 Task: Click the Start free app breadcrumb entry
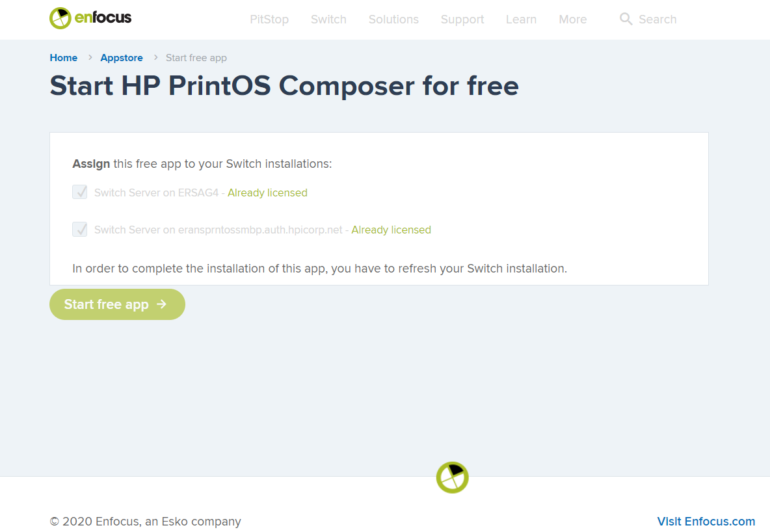[196, 57]
